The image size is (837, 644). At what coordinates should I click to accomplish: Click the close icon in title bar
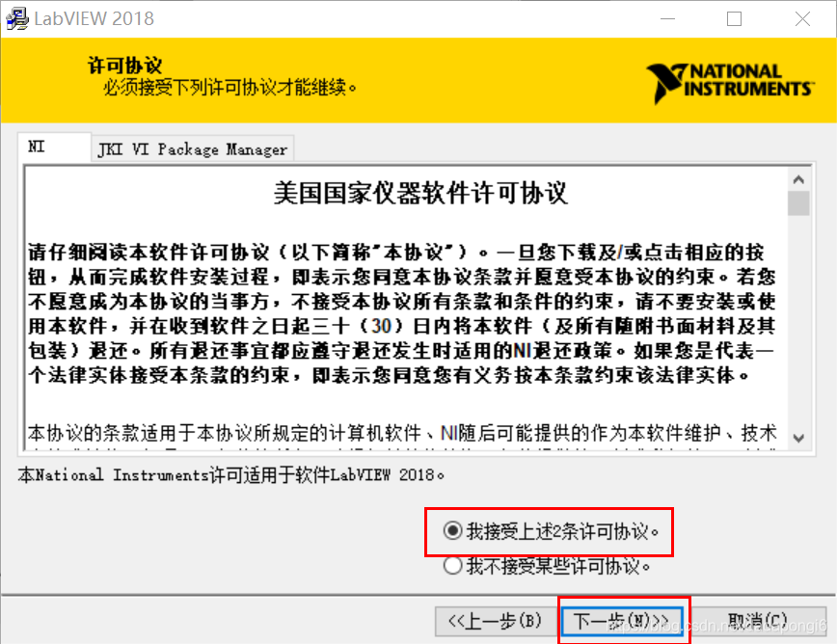click(802, 18)
